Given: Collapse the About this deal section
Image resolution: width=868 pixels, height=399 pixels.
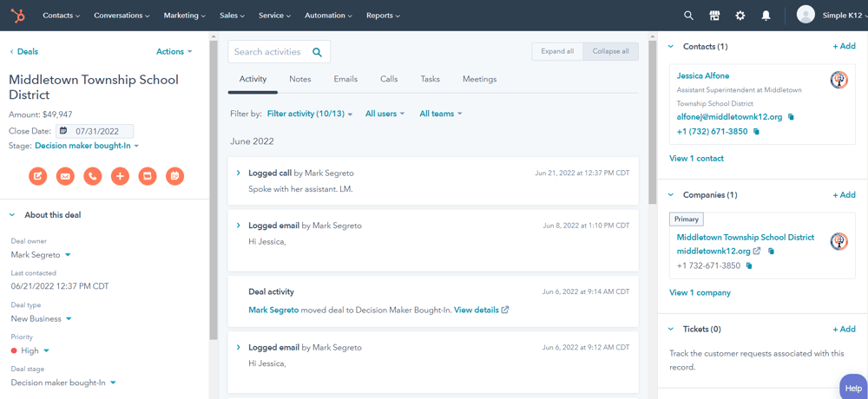Looking at the screenshot, I should [x=13, y=215].
